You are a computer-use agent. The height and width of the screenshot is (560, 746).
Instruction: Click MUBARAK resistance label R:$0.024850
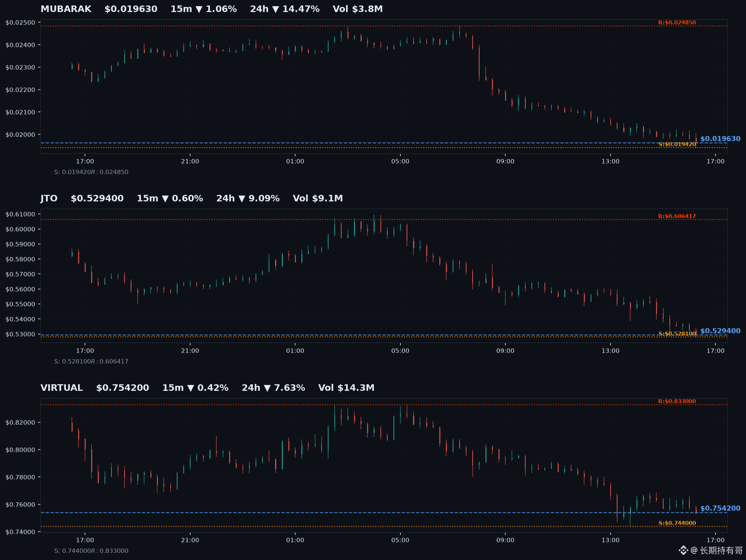[x=677, y=23]
